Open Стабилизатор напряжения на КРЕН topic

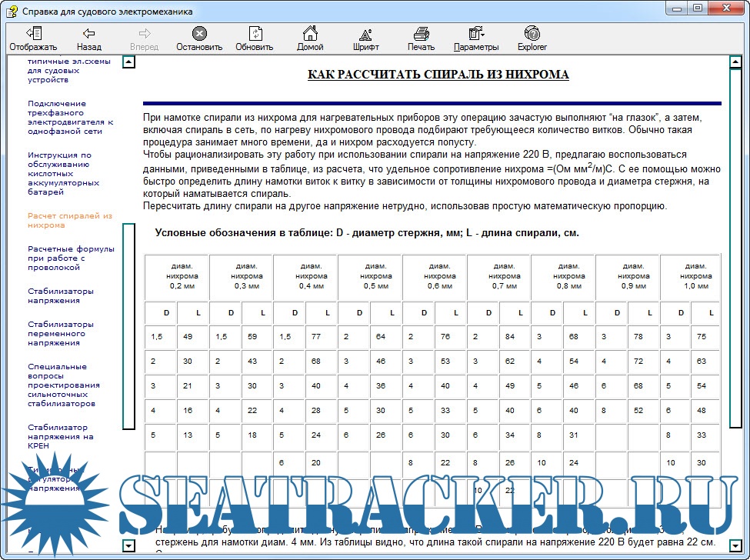61,437
